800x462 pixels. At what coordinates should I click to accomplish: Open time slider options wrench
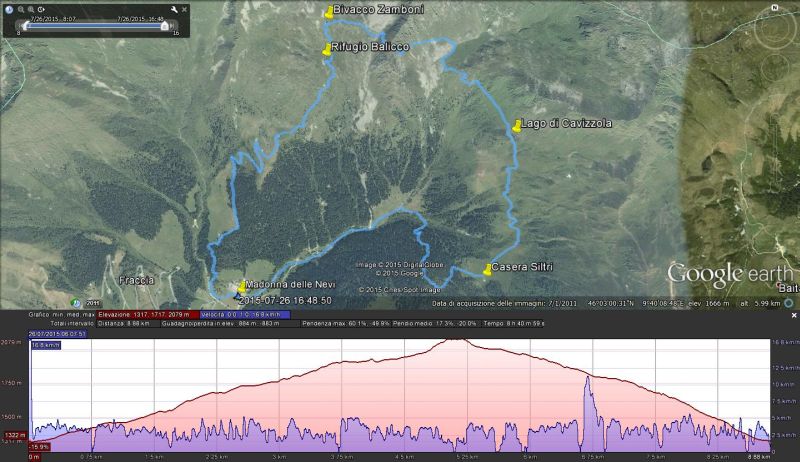point(174,9)
